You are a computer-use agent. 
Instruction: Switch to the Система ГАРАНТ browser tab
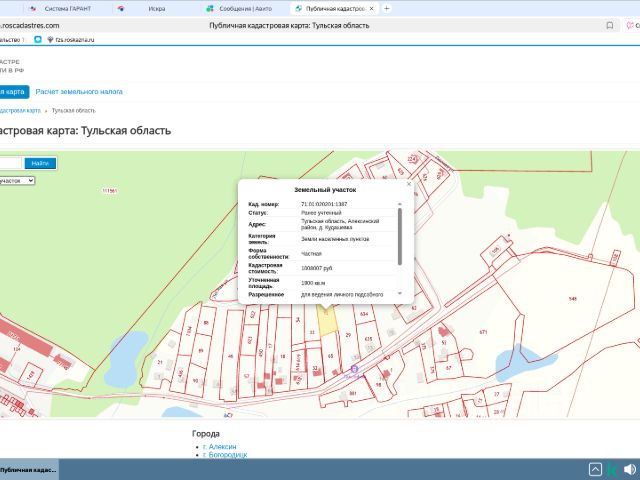pos(68,8)
